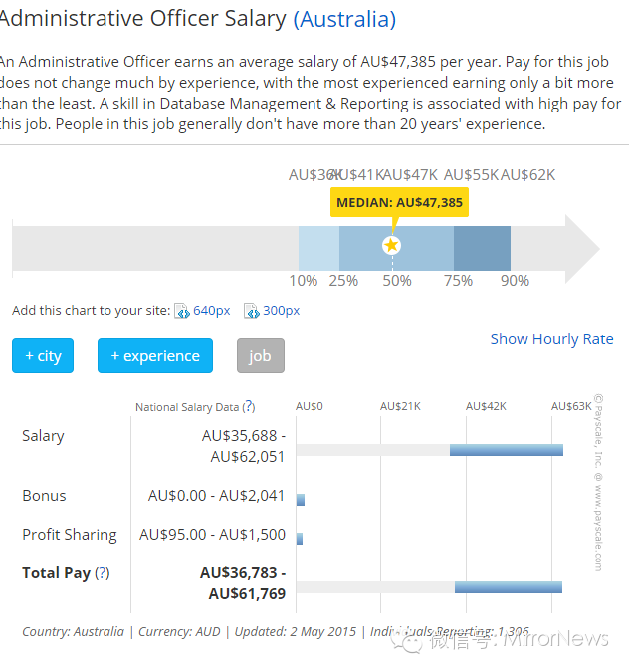The image size is (629, 672).
Task: Select the light blue 10%–25% percentile segment
Action: coord(318,247)
